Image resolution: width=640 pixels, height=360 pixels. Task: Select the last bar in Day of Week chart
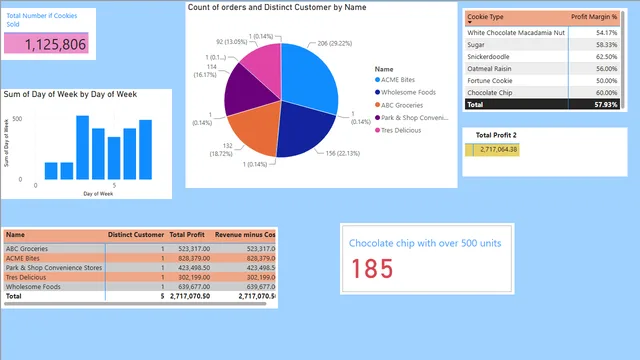145,149
